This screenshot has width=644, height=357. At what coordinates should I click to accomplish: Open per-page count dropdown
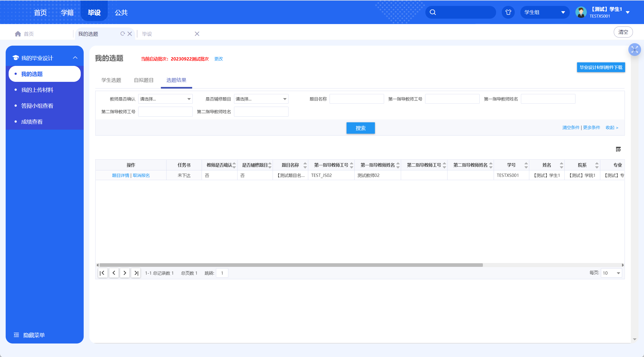click(x=611, y=273)
